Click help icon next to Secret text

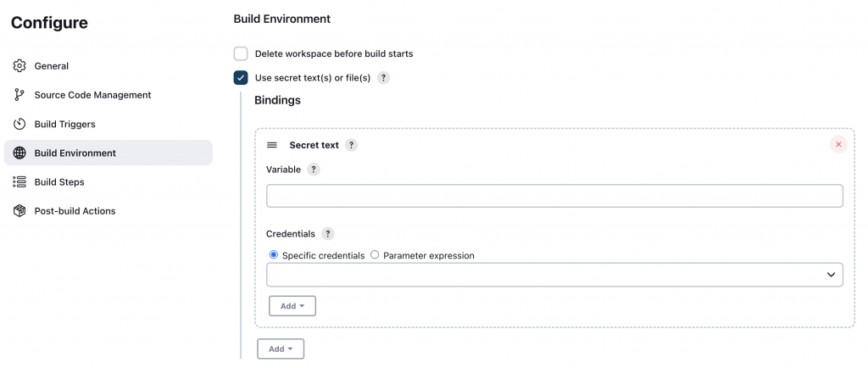351,145
